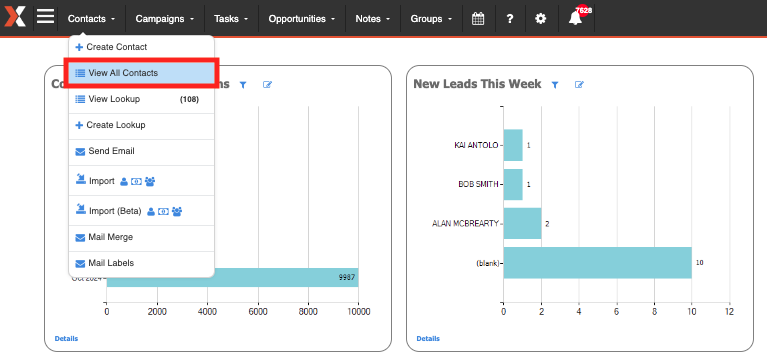The image size is (767, 360).
Task: Expand the Tasks dropdown menu
Action: click(x=231, y=19)
